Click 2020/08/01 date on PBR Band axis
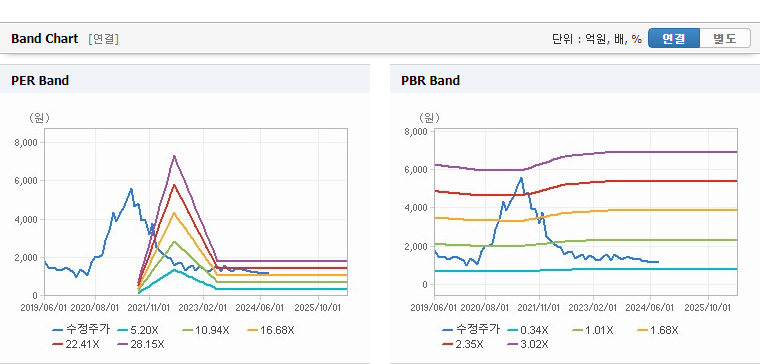The height and width of the screenshot is (364, 760). [x=484, y=308]
